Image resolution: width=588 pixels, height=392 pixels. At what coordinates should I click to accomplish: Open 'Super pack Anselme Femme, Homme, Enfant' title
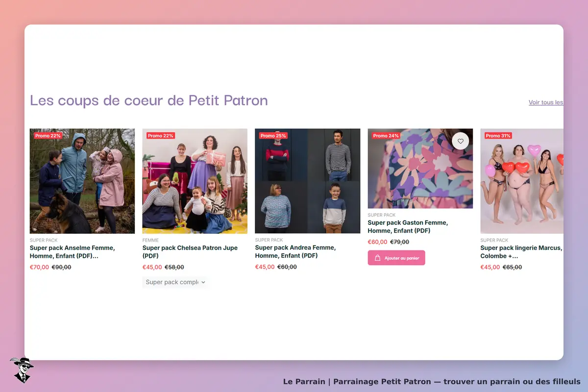point(73,252)
